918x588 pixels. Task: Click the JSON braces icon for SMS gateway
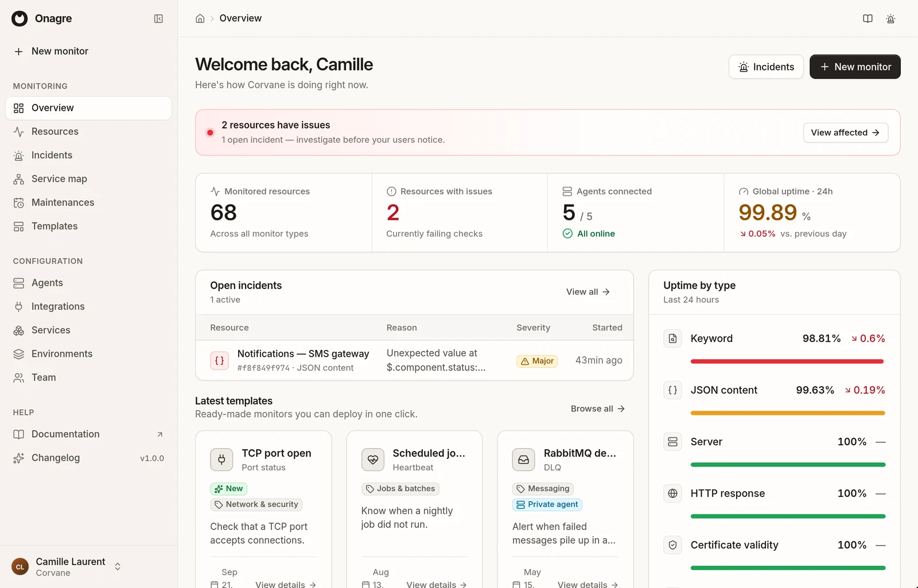[220, 361]
